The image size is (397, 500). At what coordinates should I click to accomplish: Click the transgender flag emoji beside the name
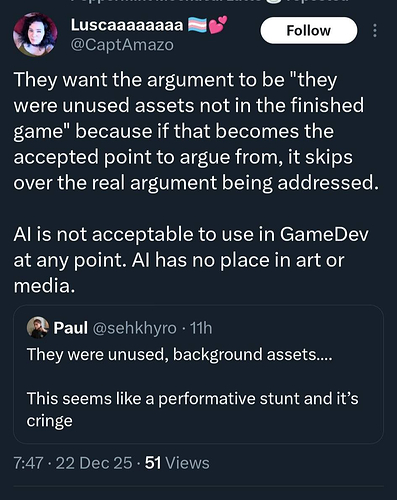point(198,25)
